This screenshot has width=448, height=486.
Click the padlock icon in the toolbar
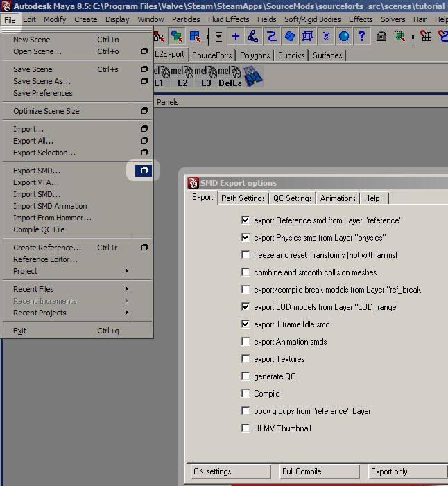[381, 36]
